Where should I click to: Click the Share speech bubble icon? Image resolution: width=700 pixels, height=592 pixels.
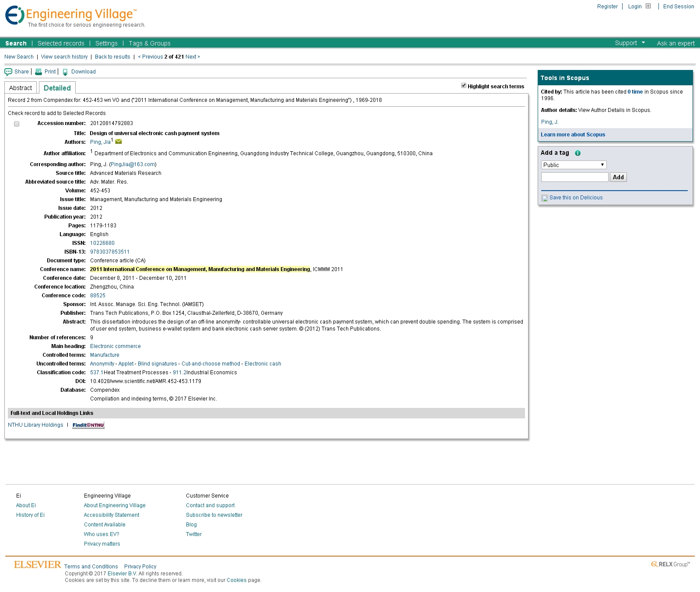[8, 72]
